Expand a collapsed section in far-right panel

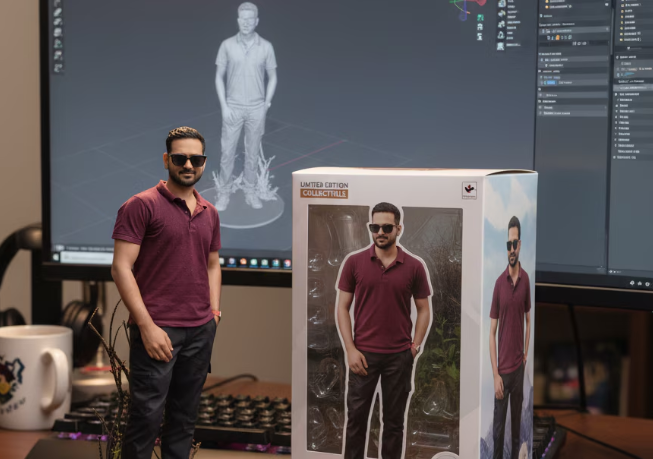[x=616, y=93]
